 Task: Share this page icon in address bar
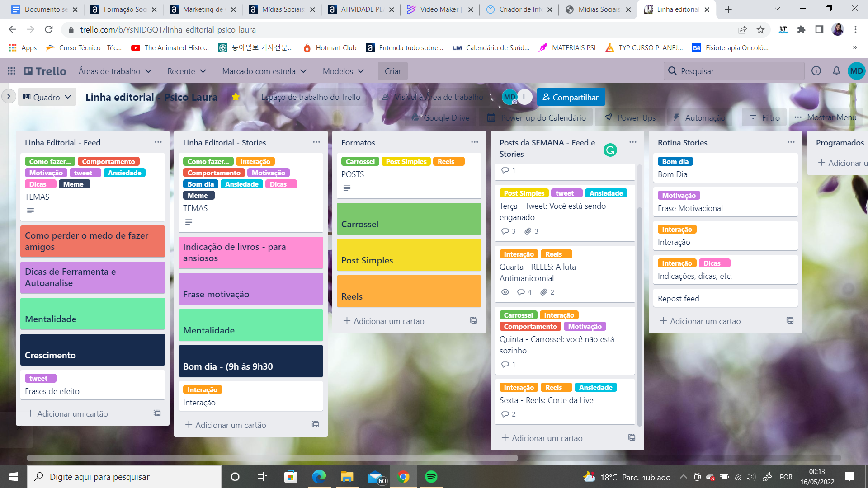pos(742,29)
